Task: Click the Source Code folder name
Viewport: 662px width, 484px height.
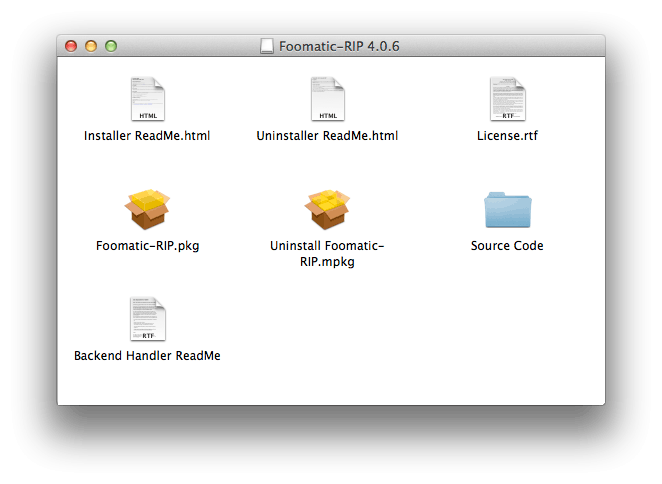Action: click(507, 246)
